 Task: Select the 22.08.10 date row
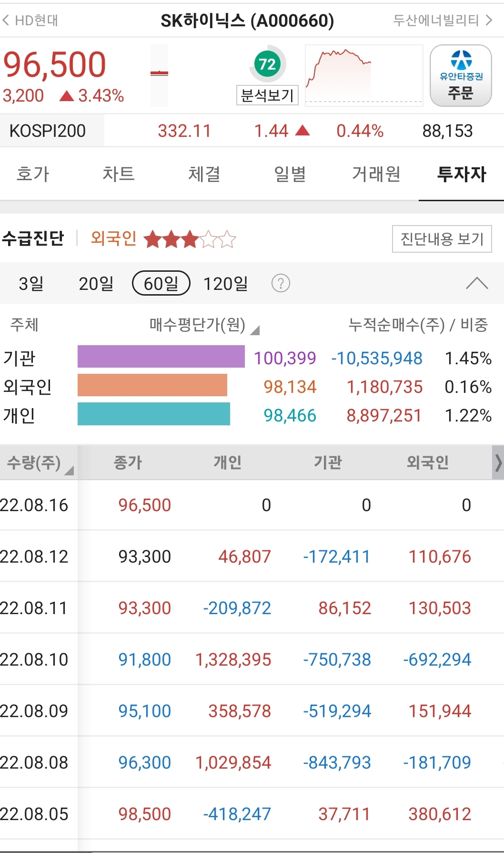[252, 659]
